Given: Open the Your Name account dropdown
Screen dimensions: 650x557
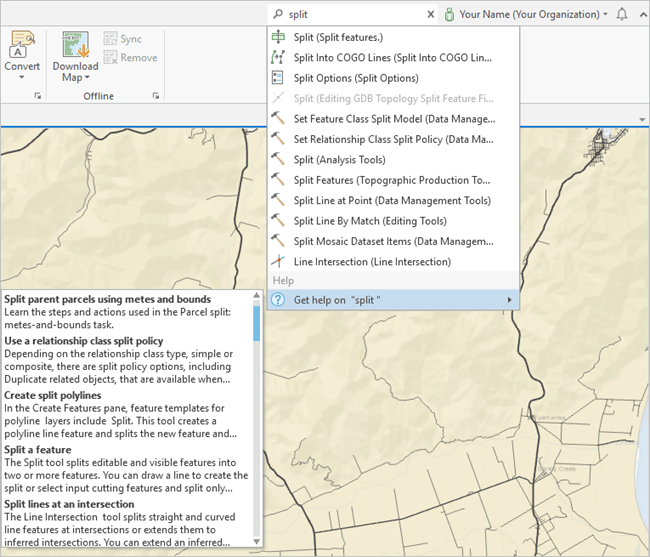Looking at the screenshot, I should (605, 15).
